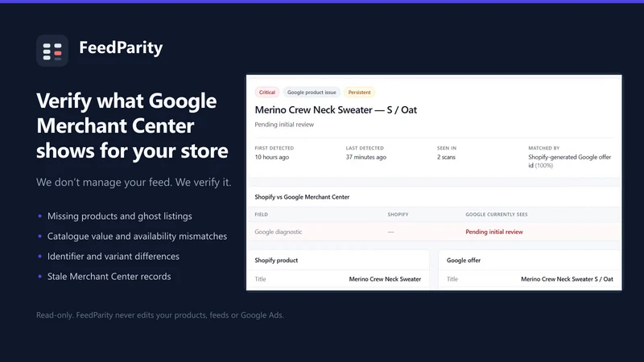Click the First Detected label
The image size is (644, 362).
point(274,148)
